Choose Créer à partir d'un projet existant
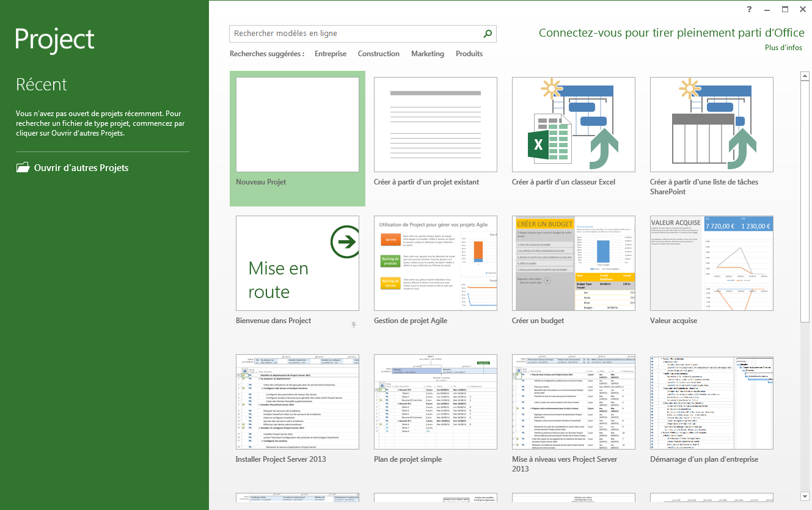The width and height of the screenshot is (812, 510). coord(436,125)
